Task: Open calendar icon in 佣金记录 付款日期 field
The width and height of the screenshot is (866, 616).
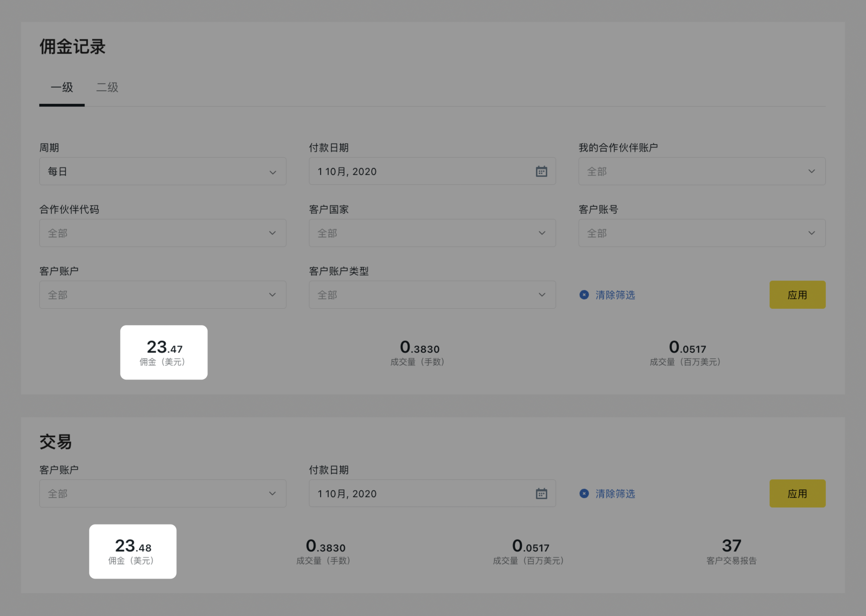Action: pyautogui.click(x=541, y=172)
